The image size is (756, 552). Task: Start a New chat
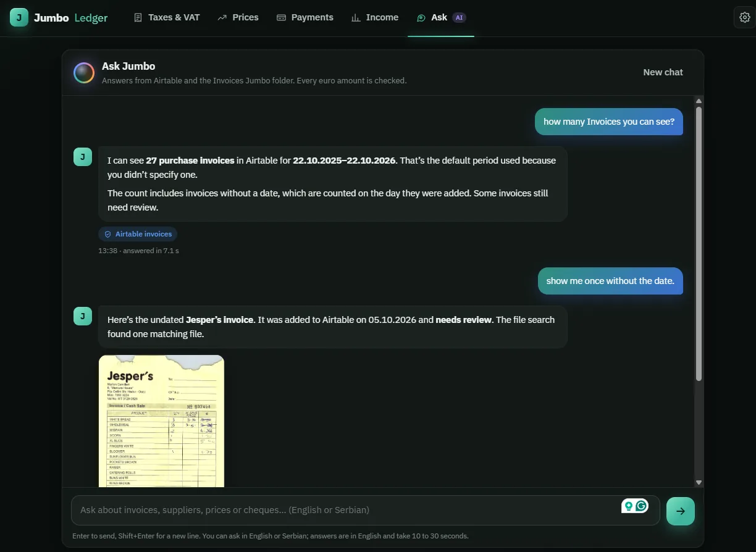point(663,72)
